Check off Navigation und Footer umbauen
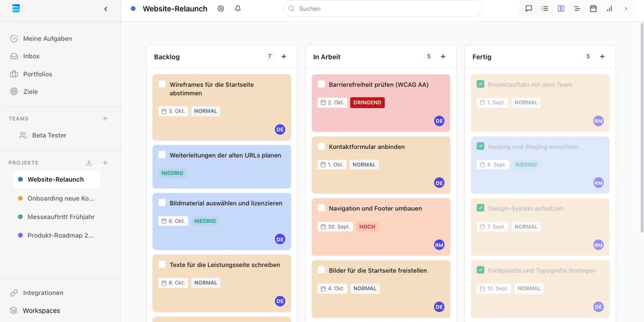Viewport: 644px width, 322px height. pos(321,208)
